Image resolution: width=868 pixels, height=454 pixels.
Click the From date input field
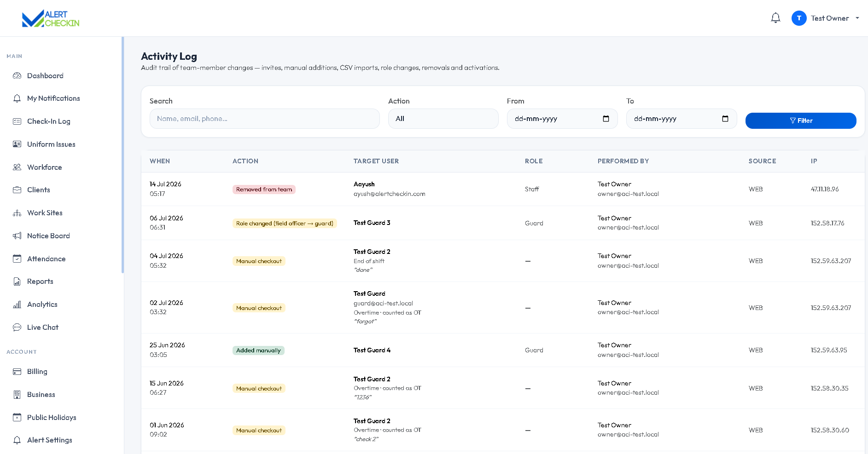tap(562, 119)
